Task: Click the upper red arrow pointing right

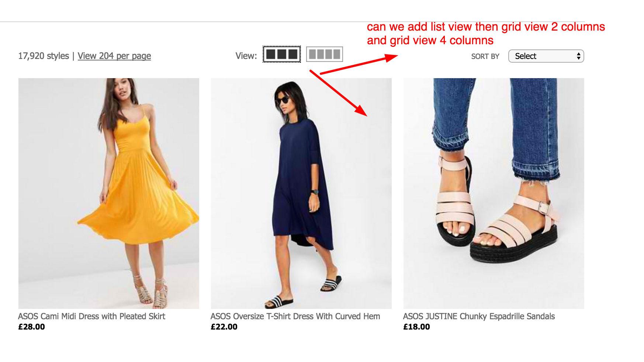Action: click(x=358, y=65)
